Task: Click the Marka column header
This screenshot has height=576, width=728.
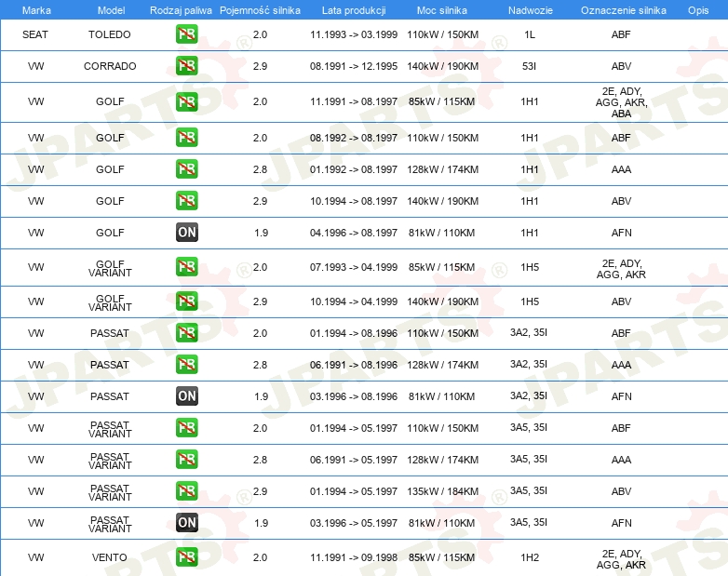Action: tap(36, 10)
